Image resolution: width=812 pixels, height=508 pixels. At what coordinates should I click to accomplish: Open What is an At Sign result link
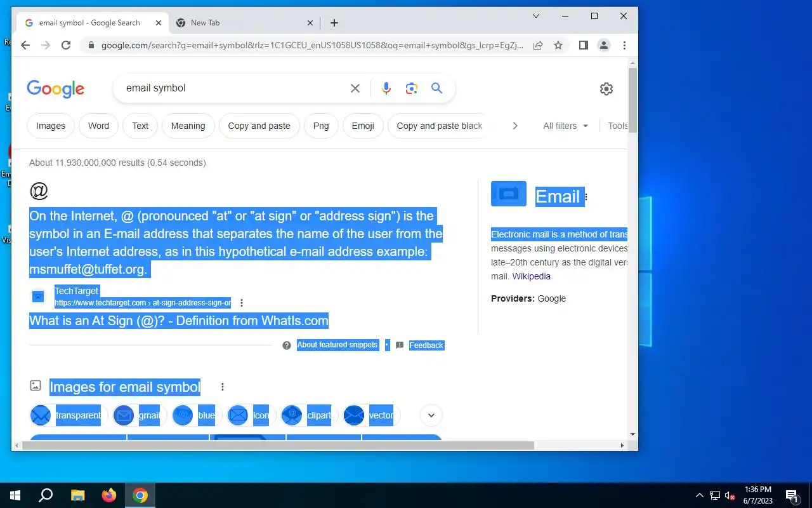coord(179,321)
